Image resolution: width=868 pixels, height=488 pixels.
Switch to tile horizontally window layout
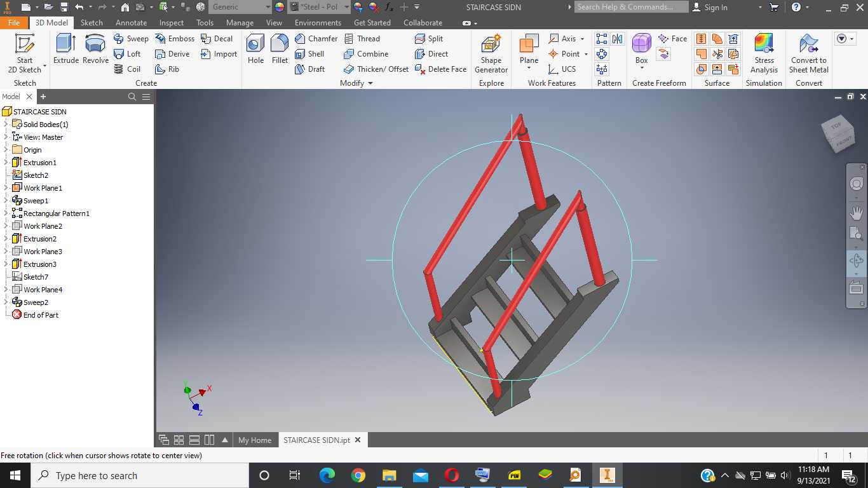(x=194, y=440)
